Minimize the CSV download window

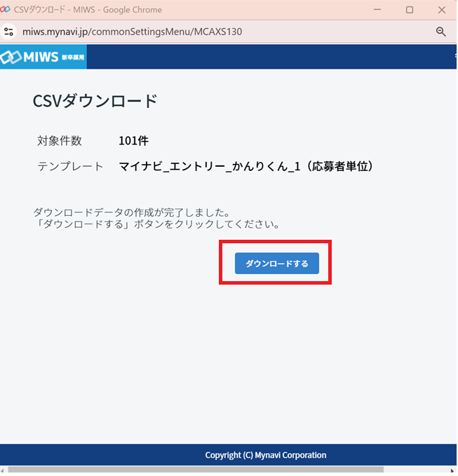[x=378, y=10]
